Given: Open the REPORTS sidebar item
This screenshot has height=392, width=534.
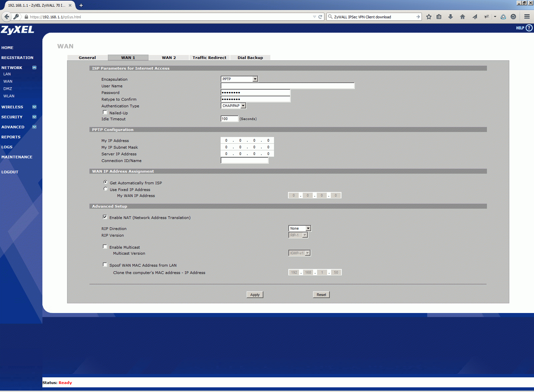Looking at the screenshot, I should [x=11, y=137].
